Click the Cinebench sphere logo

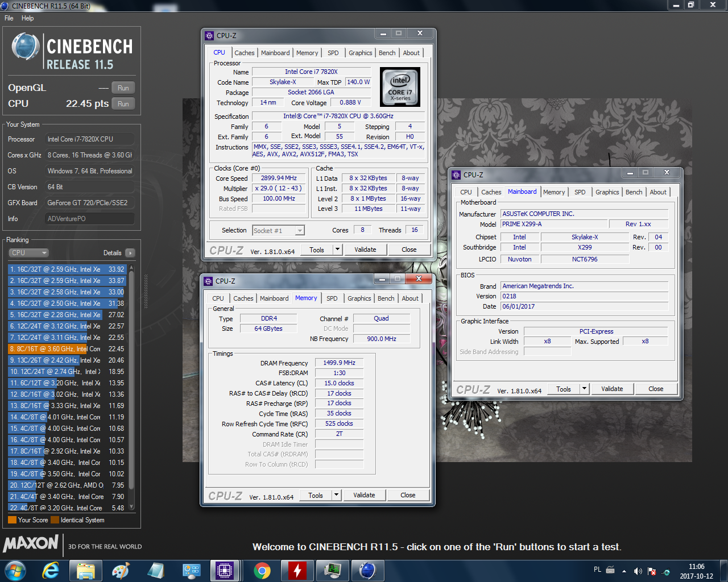[25, 47]
